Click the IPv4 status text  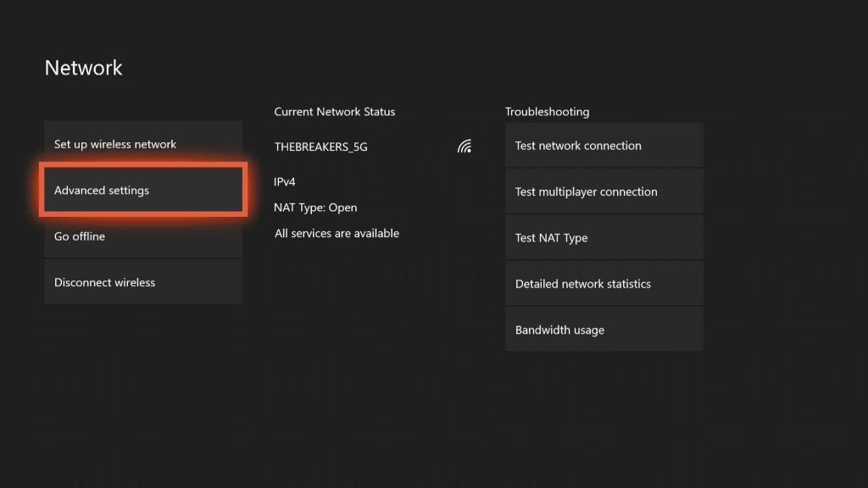[x=285, y=181]
